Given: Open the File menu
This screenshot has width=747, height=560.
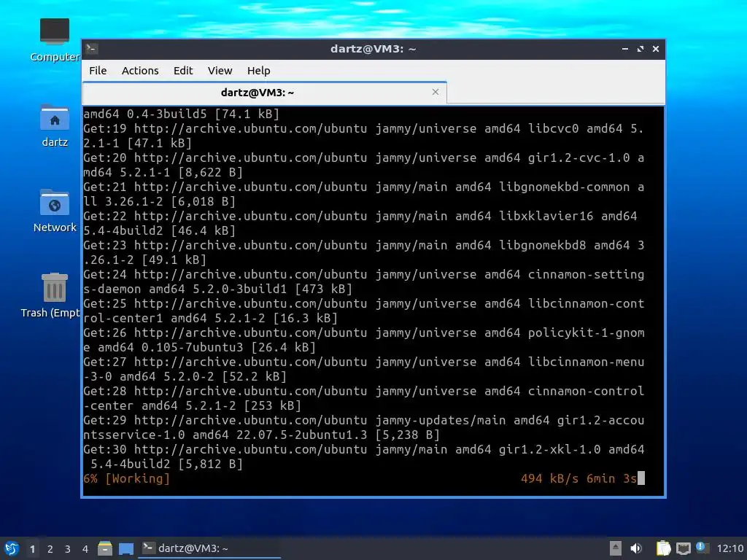Looking at the screenshot, I should click(98, 71).
